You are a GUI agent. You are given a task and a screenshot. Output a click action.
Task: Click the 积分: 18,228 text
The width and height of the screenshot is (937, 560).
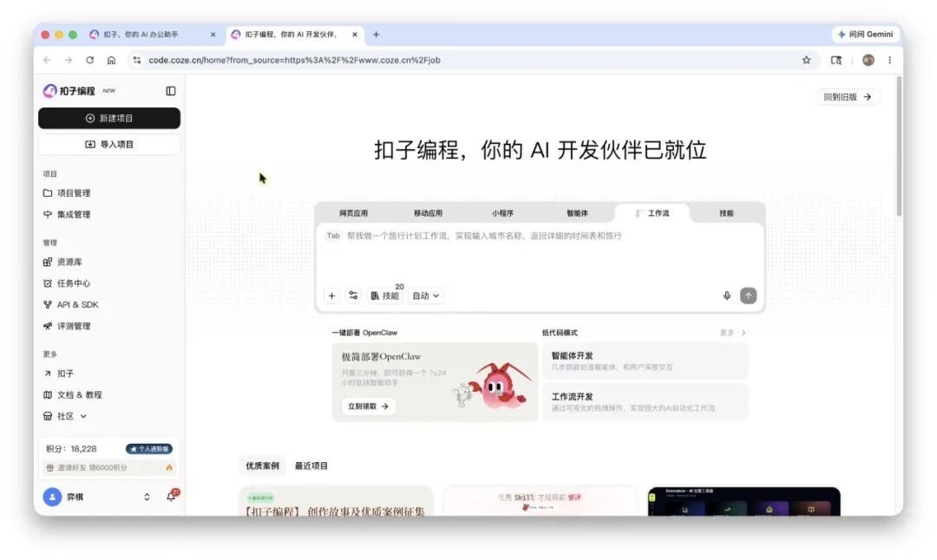point(71,449)
